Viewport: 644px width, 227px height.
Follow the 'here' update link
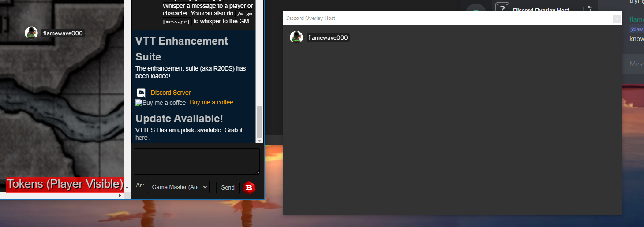click(142, 138)
